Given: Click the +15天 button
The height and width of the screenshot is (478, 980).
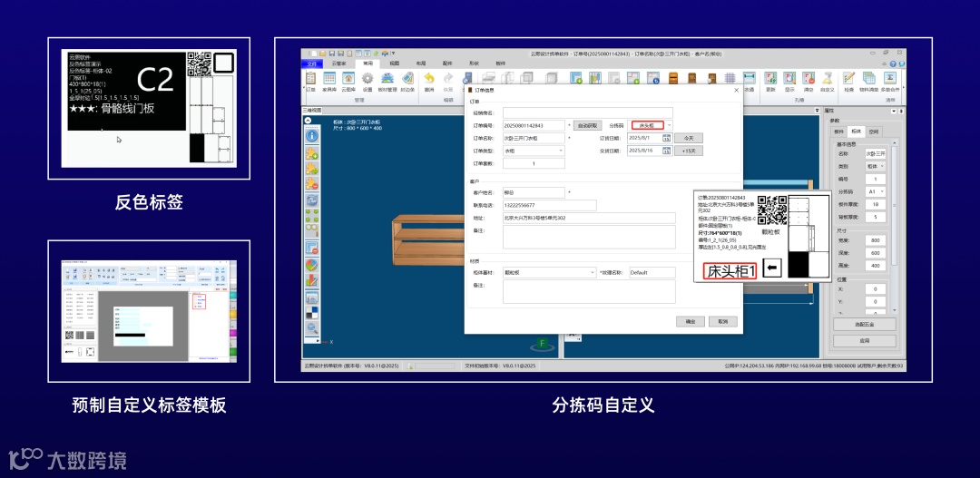Looking at the screenshot, I should coord(688,151).
